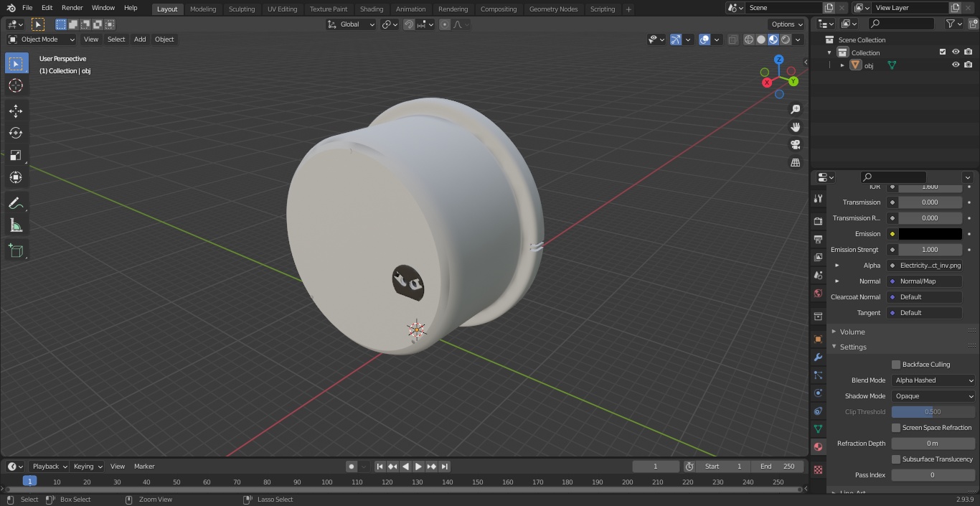The image size is (980, 506).
Task: Open the Object Mode dropdown
Action: (41, 39)
